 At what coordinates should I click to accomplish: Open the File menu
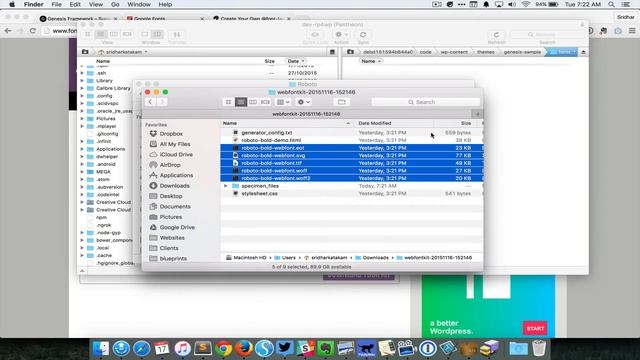[x=56, y=4]
